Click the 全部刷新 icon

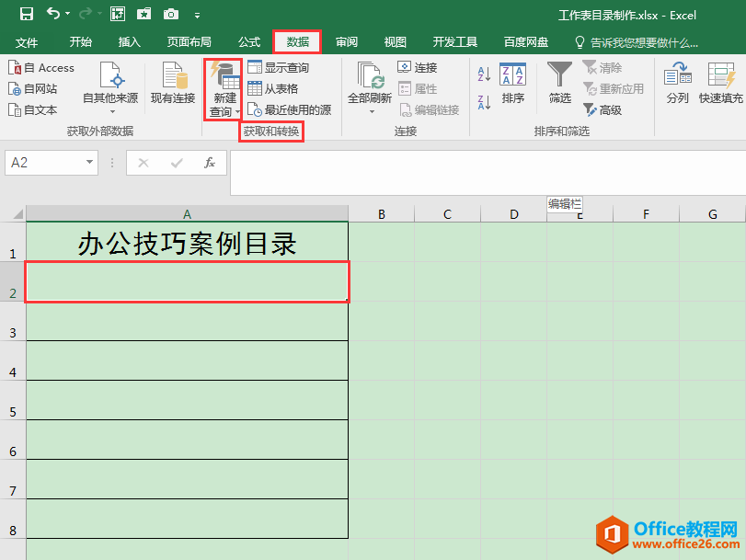pos(370,76)
